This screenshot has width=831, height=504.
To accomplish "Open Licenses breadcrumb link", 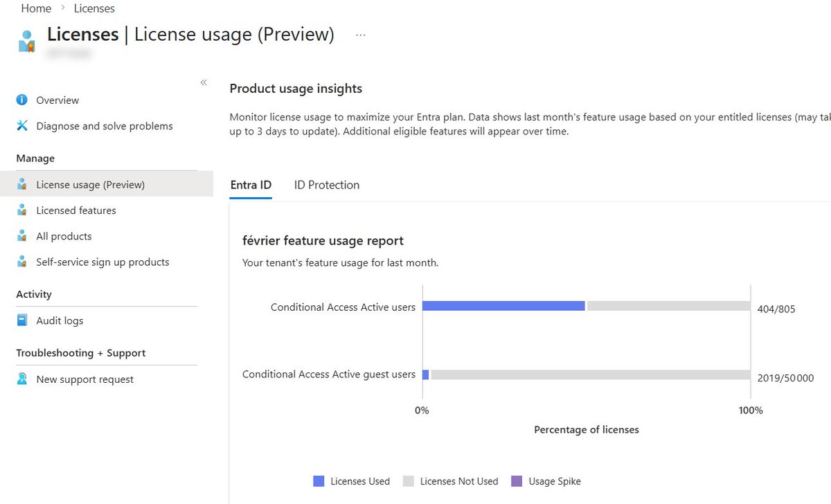I will point(94,8).
